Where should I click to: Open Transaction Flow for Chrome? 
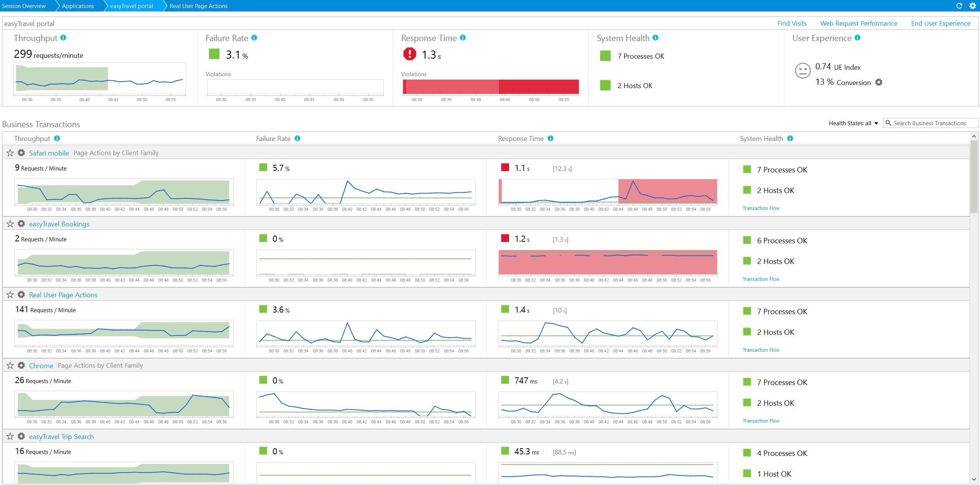[761, 421]
